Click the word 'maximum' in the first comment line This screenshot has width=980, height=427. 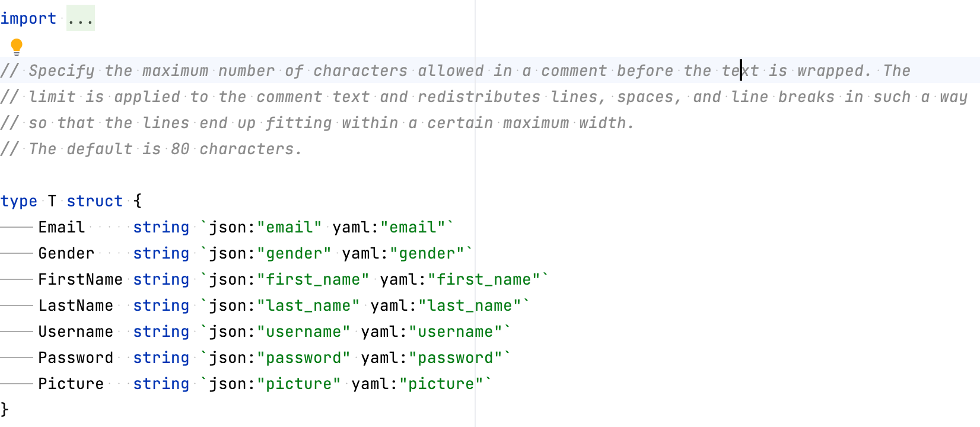coord(175,71)
